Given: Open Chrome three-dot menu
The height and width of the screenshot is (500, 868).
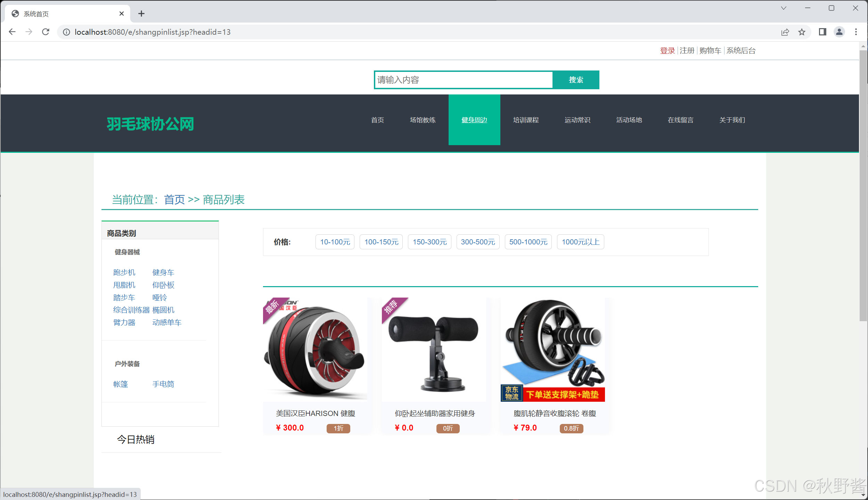Looking at the screenshot, I should coord(856,32).
